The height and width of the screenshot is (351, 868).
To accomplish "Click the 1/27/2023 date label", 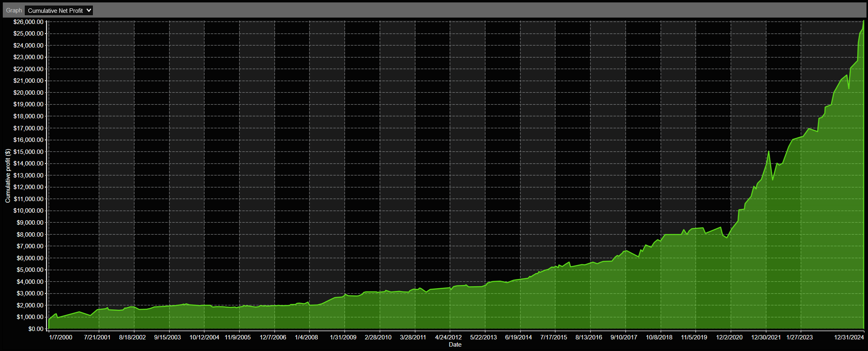I will click(x=800, y=337).
